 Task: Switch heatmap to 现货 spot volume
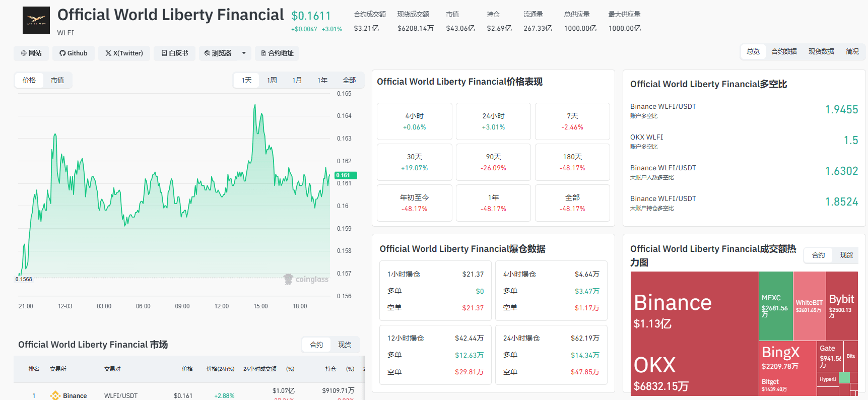click(x=846, y=255)
